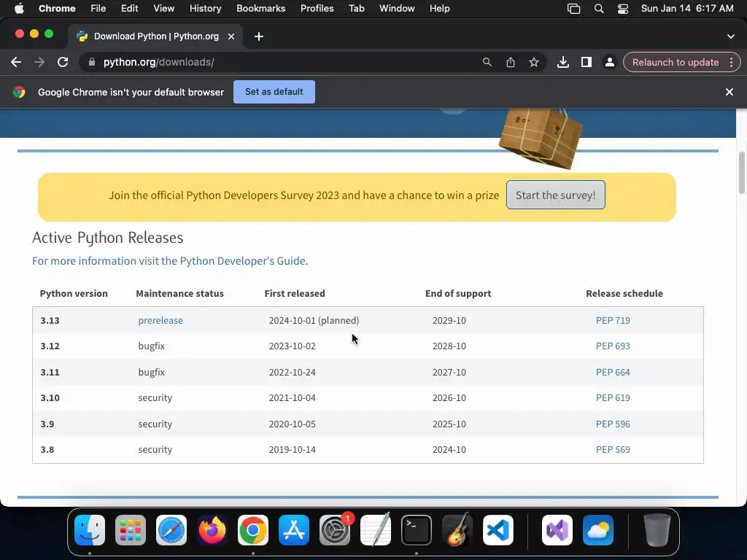The height and width of the screenshot is (560, 747).
Task: Open the Help menu
Action: tap(439, 9)
